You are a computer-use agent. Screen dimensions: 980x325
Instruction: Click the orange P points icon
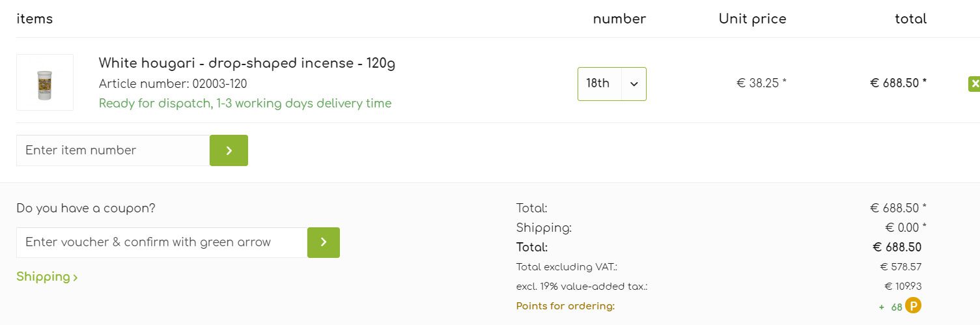[x=914, y=305]
